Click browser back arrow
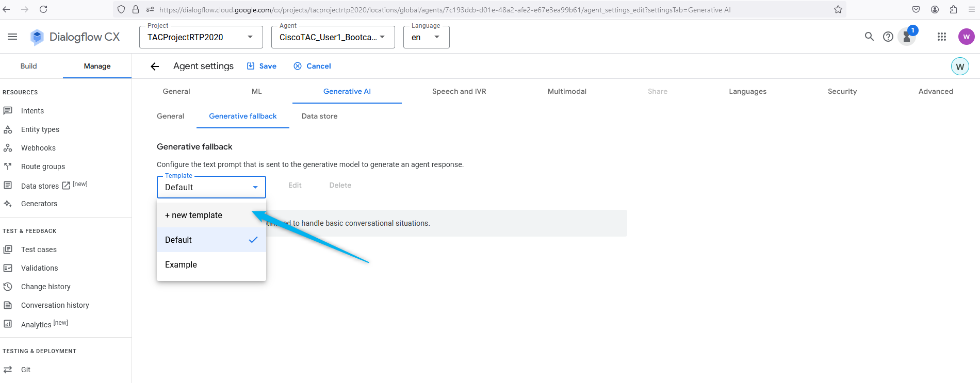The image size is (980, 383). [7, 9]
